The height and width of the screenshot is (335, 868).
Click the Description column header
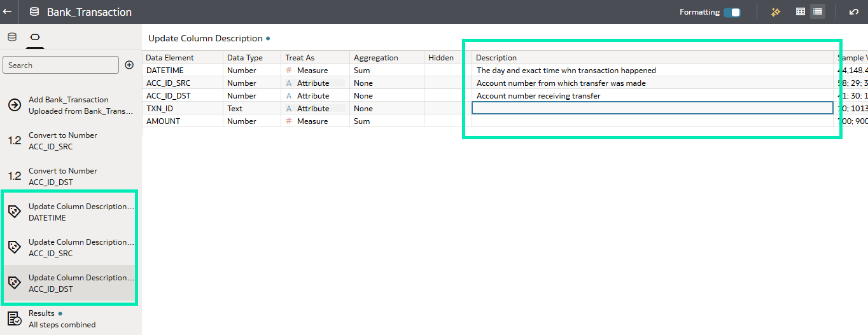click(x=496, y=58)
